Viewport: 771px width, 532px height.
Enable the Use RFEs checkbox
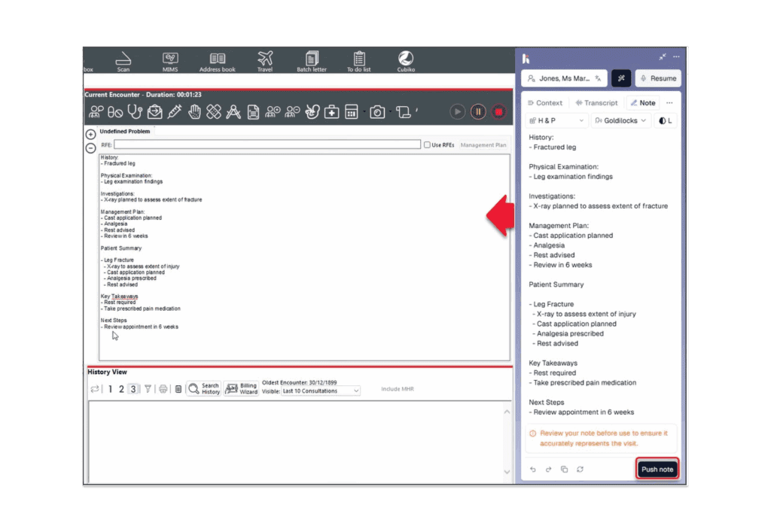coord(427,144)
